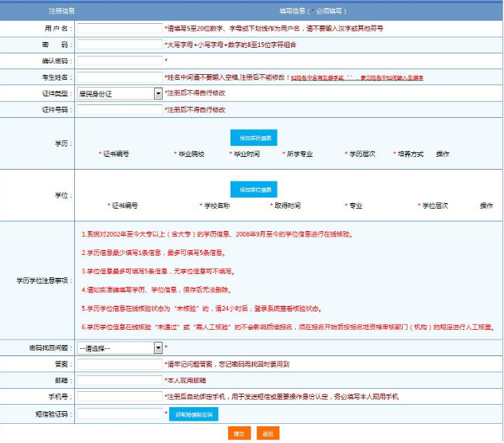Click the 证件号码 ID number field
This screenshot has width=504, height=443.
coord(120,109)
